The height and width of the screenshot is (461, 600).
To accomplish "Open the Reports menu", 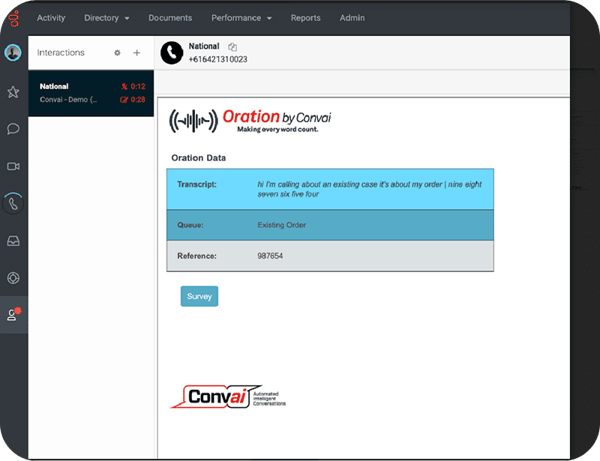I will (305, 18).
